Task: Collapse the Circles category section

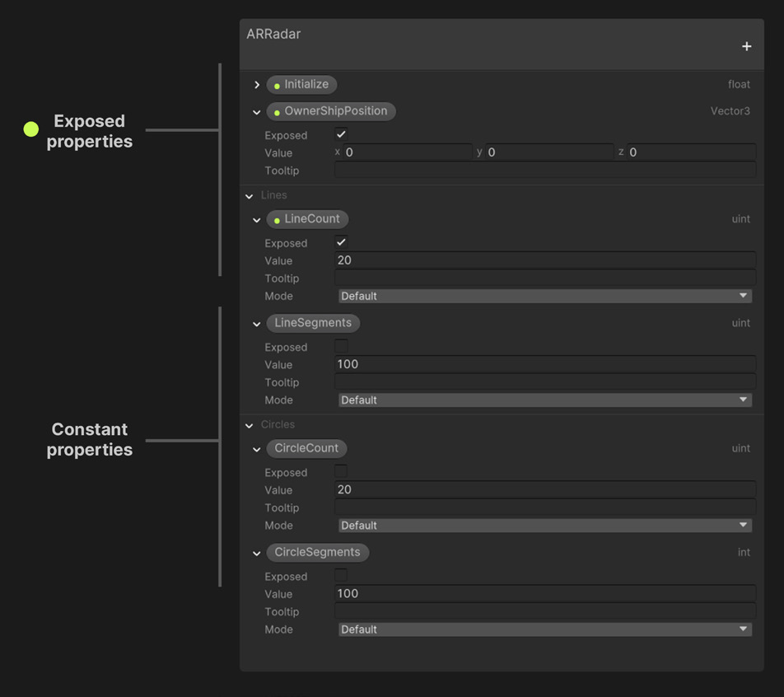Action: tap(250, 425)
